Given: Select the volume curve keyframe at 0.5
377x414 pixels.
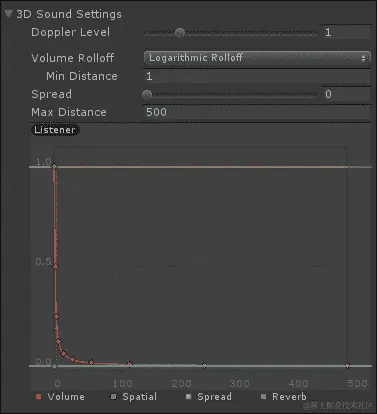Looking at the screenshot, I should coord(55,266).
